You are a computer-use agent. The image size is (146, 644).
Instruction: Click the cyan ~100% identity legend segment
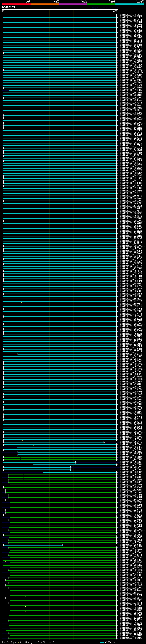[x=130, y=4]
